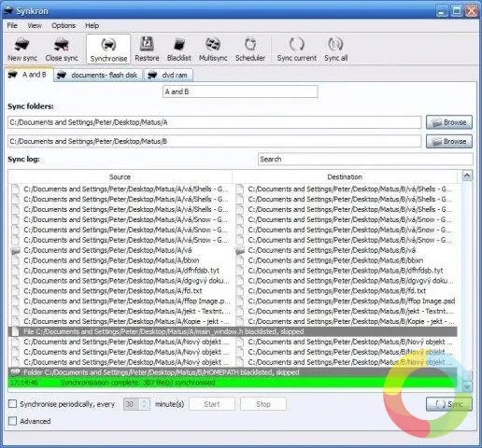Click the Sync current toolbar icon
482x448 pixels.
(296, 49)
